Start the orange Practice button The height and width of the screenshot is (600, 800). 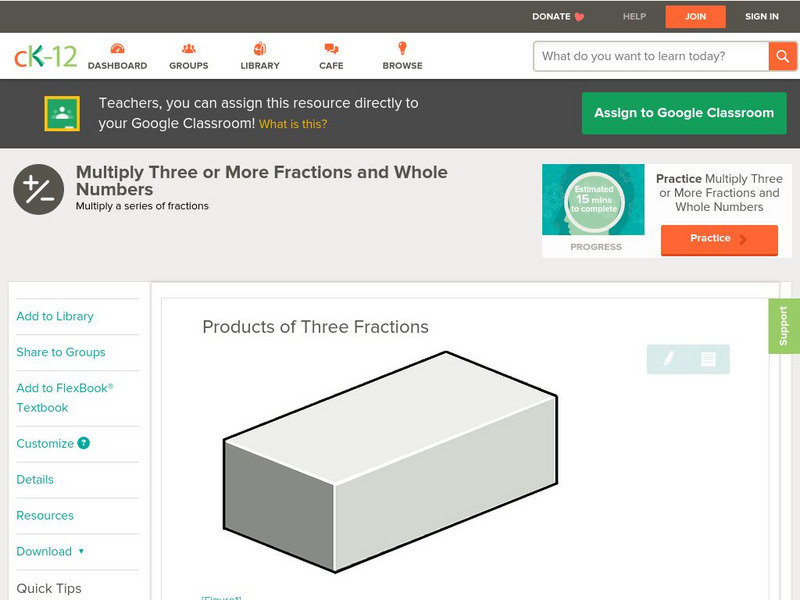coord(719,239)
